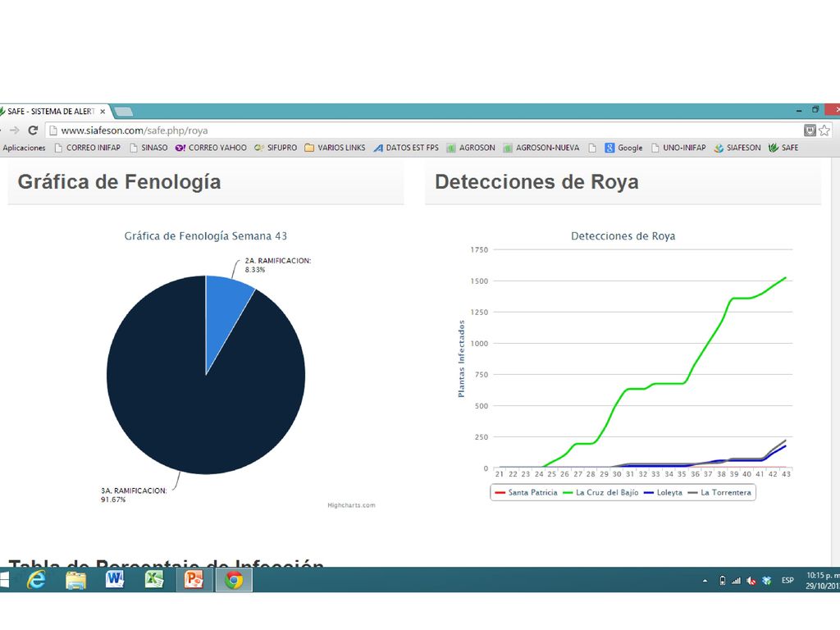The image size is (840, 630).
Task: Switch to Chrome in the taskbar
Action: click(234, 580)
